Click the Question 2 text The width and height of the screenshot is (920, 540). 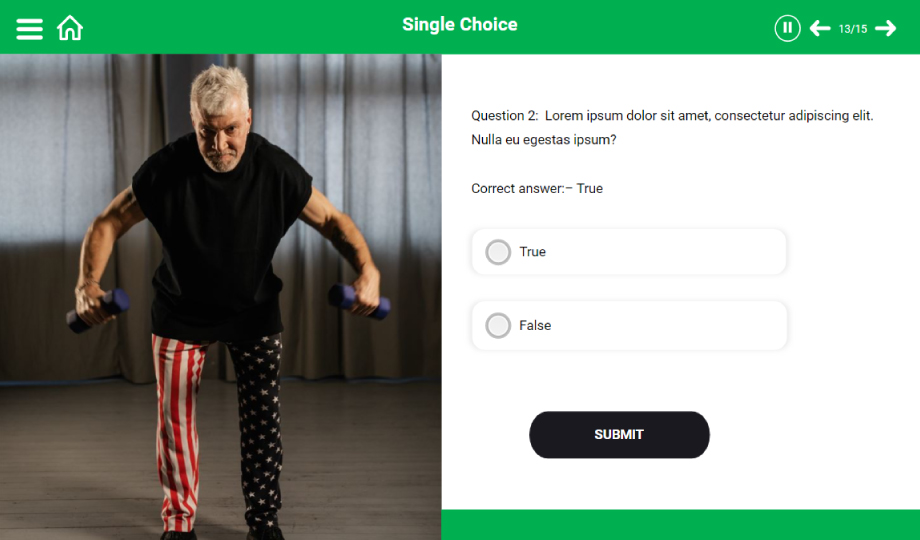point(672,127)
